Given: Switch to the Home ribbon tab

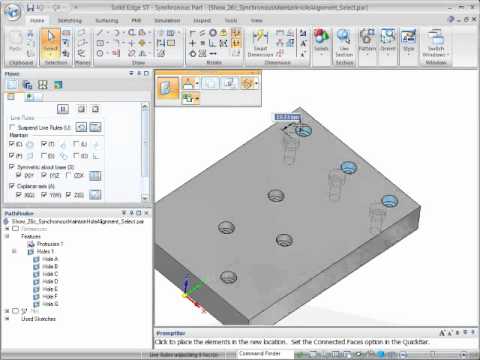Looking at the screenshot, I should pyautogui.click(x=37, y=21).
